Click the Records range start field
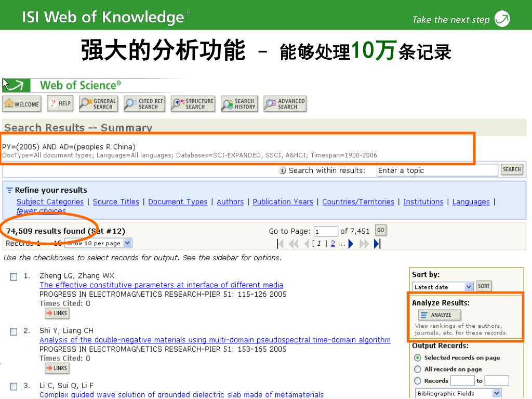Screen dimensions: 532x399 (462, 381)
